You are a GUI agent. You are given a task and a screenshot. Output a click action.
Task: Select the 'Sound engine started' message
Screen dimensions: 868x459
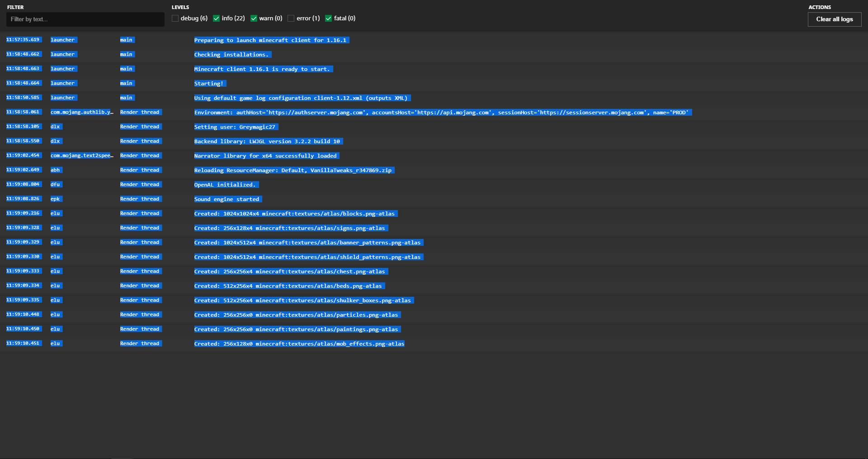point(227,199)
